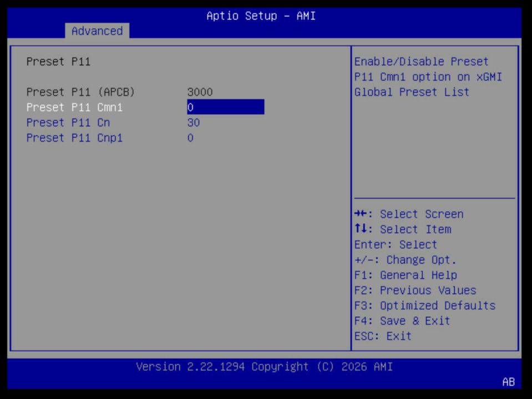Change the Preset P11 Cn value 30

194,122
